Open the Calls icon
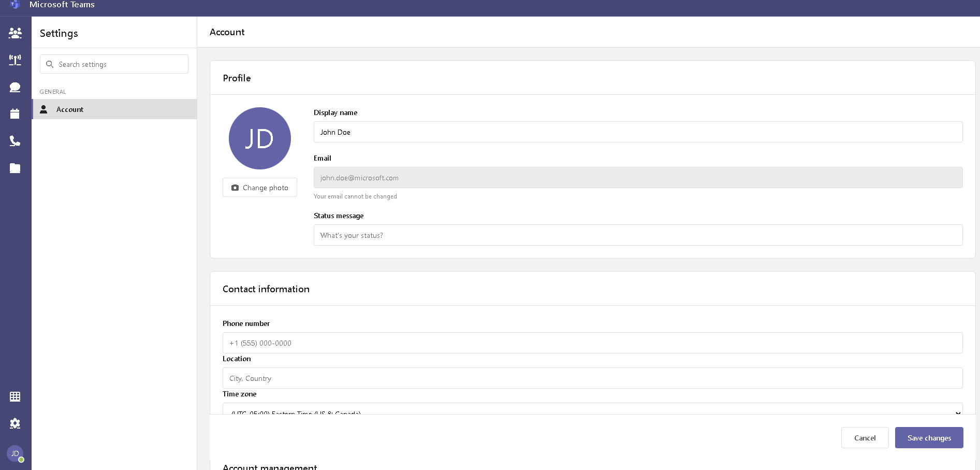Screen dimensions: 980x470 coord(15,141)
